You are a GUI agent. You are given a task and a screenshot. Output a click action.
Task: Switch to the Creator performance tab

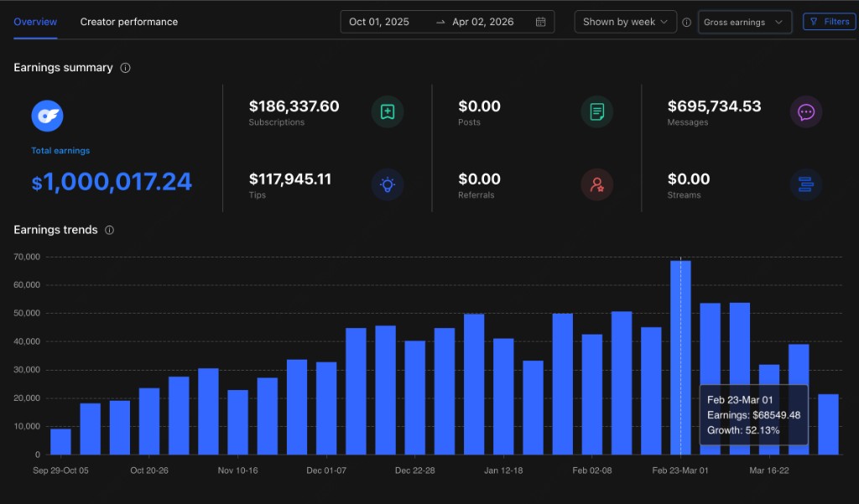point(128,21)
